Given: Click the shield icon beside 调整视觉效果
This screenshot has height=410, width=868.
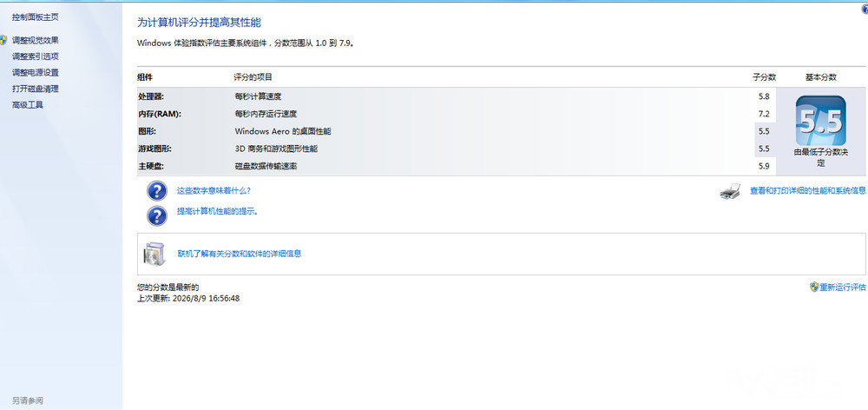Looking at the screenshot, I should [x=3, y=40].
